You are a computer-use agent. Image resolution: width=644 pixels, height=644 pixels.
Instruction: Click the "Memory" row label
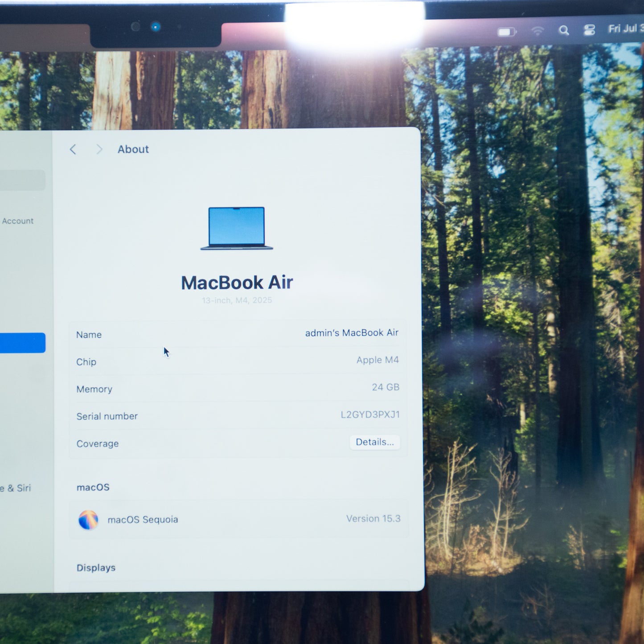click(94, 389)
